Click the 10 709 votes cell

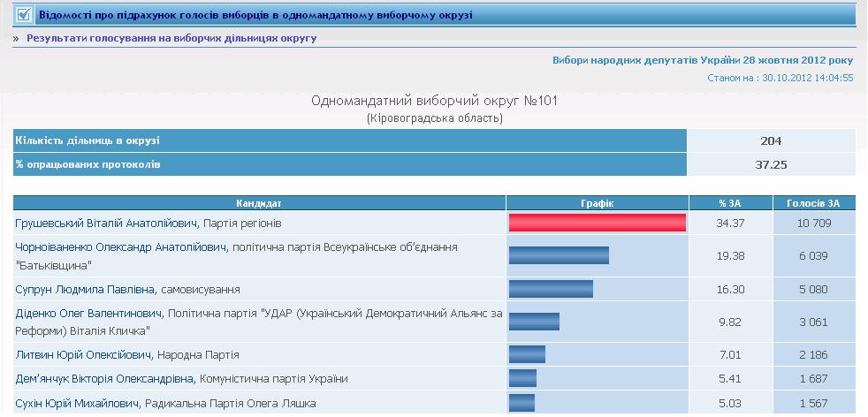(x=813, y=224)
